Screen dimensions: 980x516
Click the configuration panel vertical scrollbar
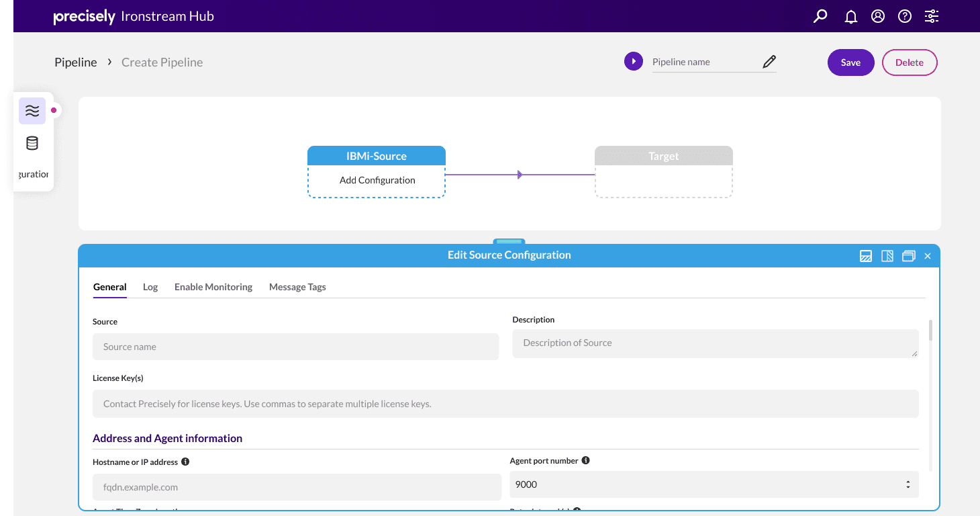coord(930,329)
